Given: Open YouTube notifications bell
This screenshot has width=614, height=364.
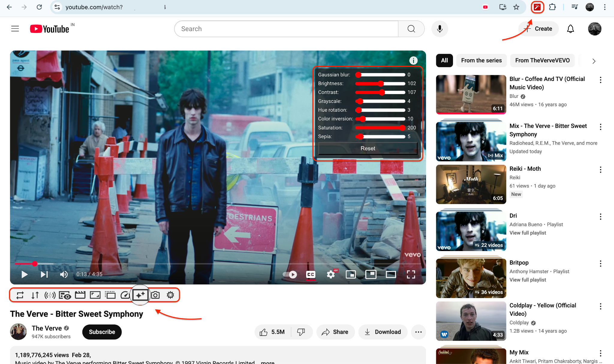Looking at the screenshot, I should (x=571, y=29).
